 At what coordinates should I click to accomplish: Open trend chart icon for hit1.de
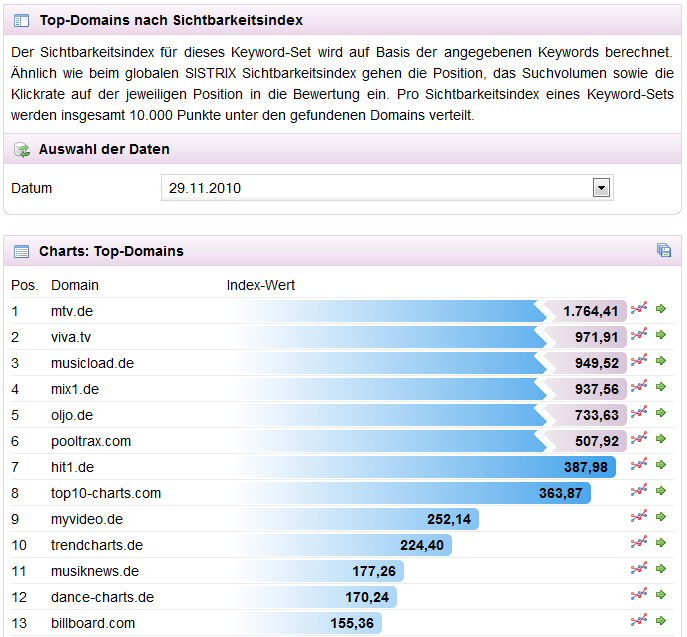[x=639, y=465]
